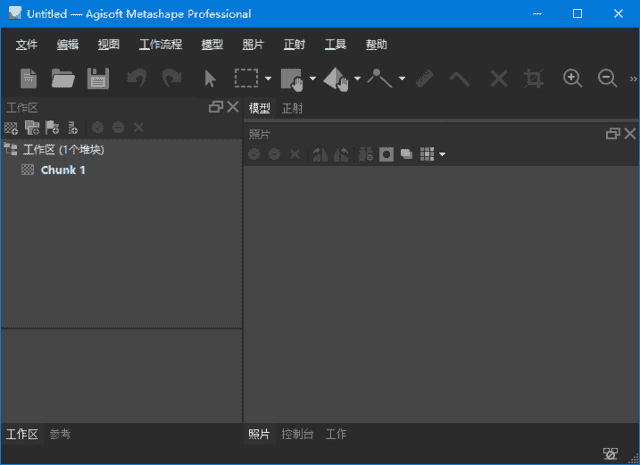Click the add chunk icon in workspace toolbar
This screenshot has height=465, width=640.
[11, 127]
